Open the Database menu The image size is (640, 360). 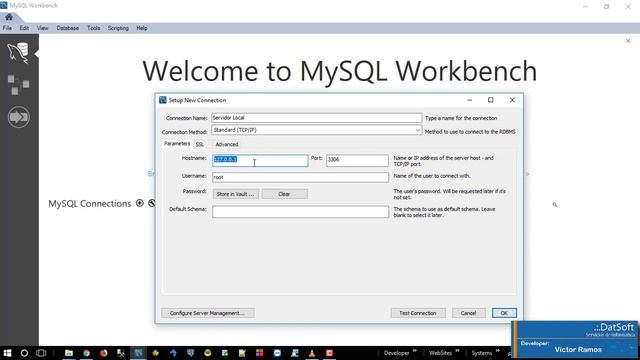click(68, 28)
